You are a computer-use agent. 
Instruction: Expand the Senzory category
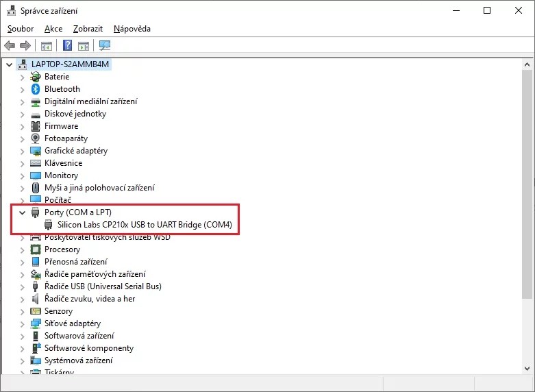pyautogui.click(x=22, y=311)
